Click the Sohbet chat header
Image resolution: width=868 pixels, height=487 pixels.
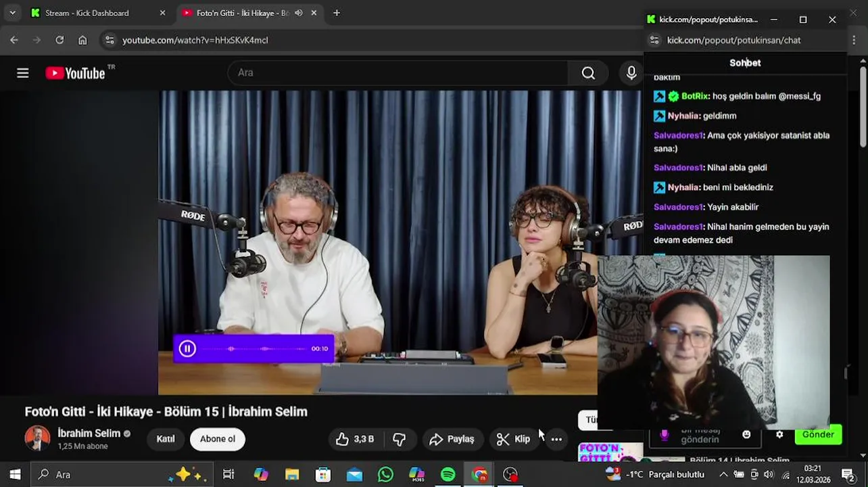(x=745, y=63)
